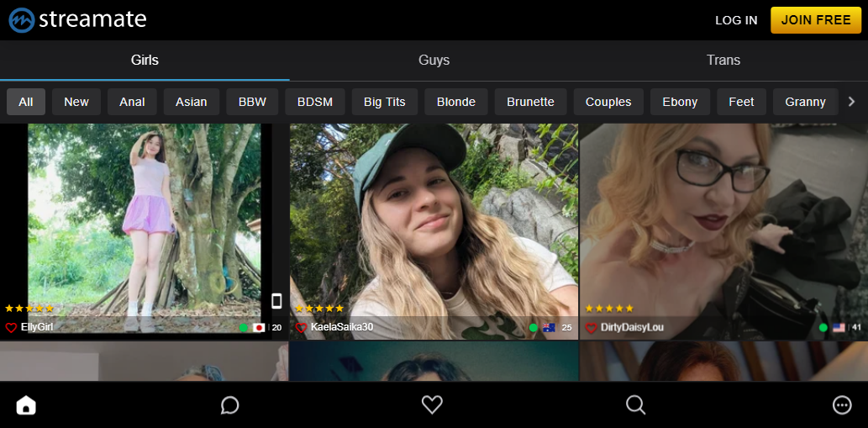Click the DirtyDaisyLou username text
The height and width of the screenshot is (428, 868).
click(632, 327)
